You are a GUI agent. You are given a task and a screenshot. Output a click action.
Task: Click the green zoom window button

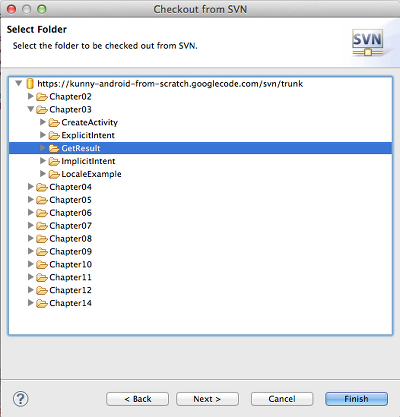pos(42,9)
